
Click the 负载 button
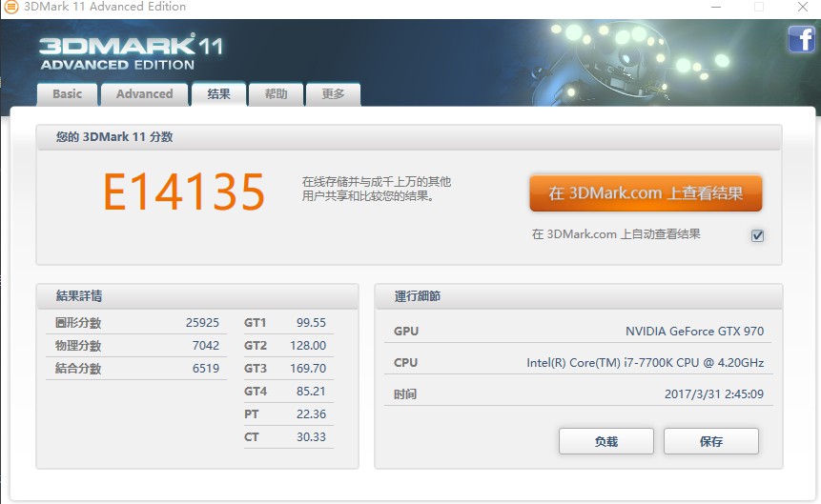pos(606,441)
